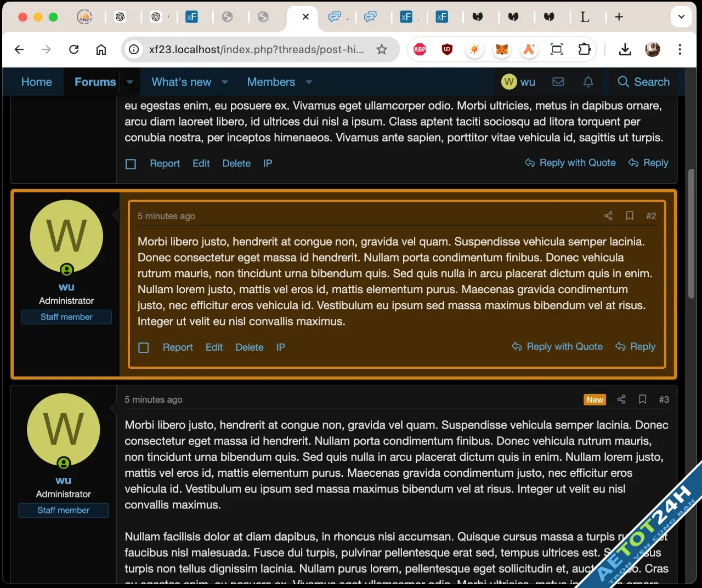Open the alerts bell icon
This screenshot has height=588, width=702.
pos(588,82)
